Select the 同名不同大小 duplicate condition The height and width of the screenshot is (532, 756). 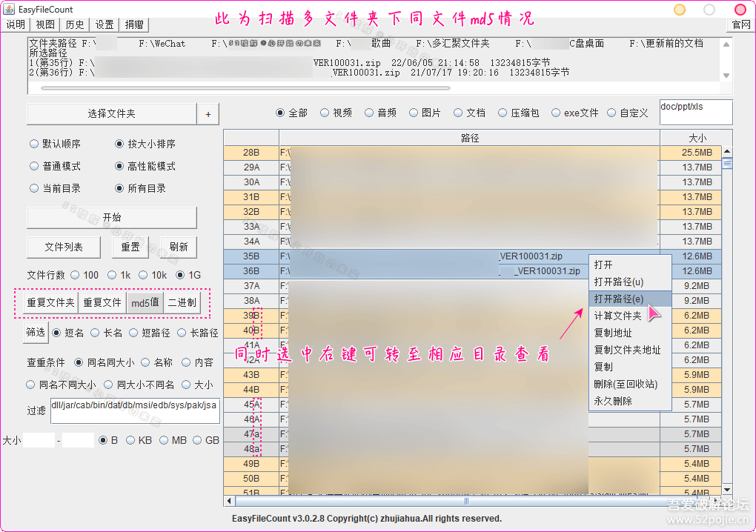click(x=31, y=385)
